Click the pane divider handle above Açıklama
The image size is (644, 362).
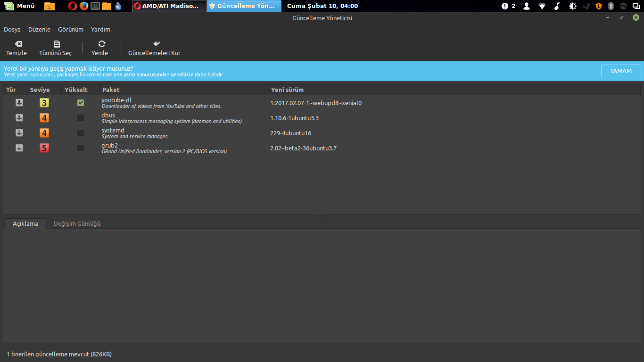323,216
